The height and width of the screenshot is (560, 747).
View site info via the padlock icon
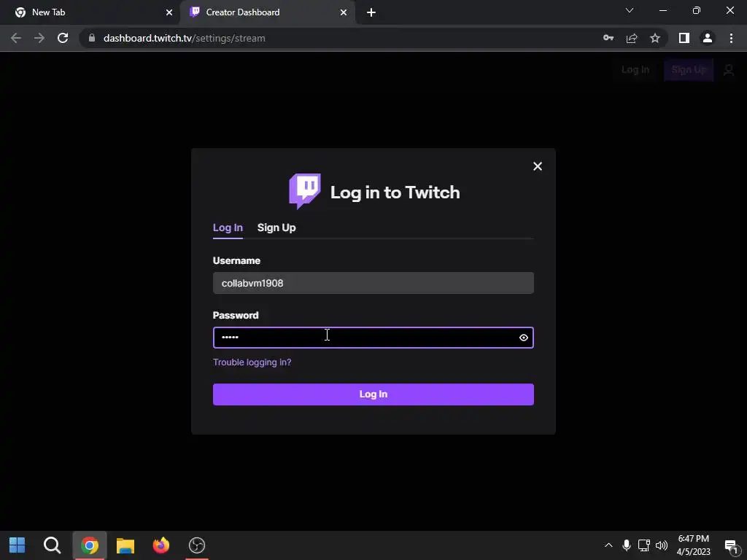click(x=92, y=38)
